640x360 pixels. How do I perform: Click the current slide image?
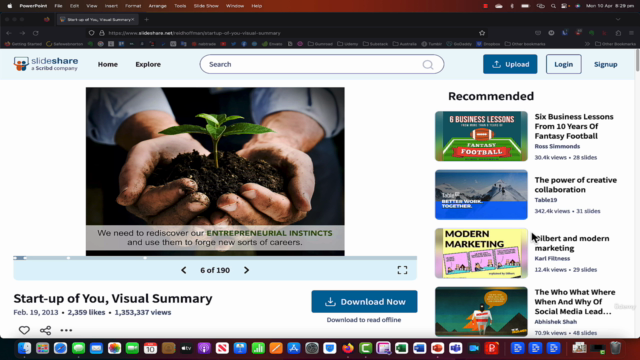pyautogui.click(x=215, y=171)
